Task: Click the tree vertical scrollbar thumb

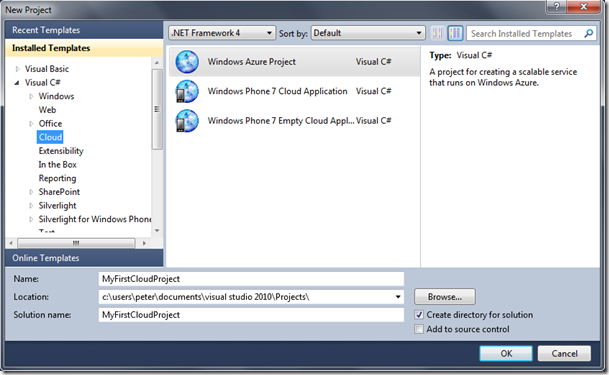Action: pos(157,109)
